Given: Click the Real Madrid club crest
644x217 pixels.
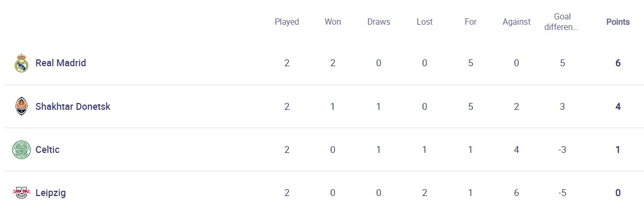Looking at the screenshot, I should click(x=22, y=63).
